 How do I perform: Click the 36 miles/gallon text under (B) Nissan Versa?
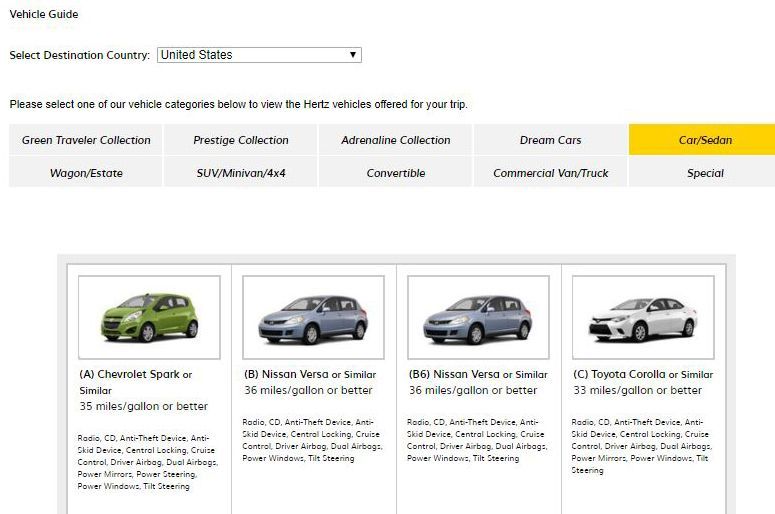click(x=308, y=390)
